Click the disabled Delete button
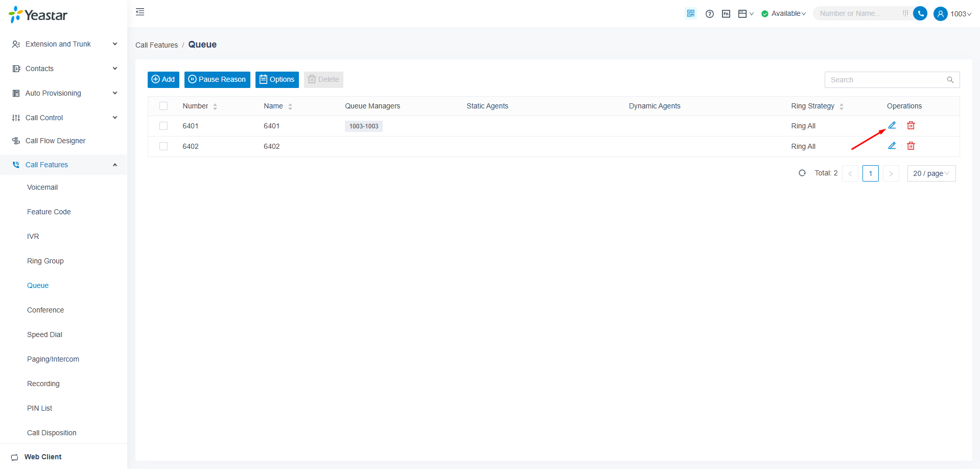This screenshot has width=980, height=469. click(x=323, y=79)
